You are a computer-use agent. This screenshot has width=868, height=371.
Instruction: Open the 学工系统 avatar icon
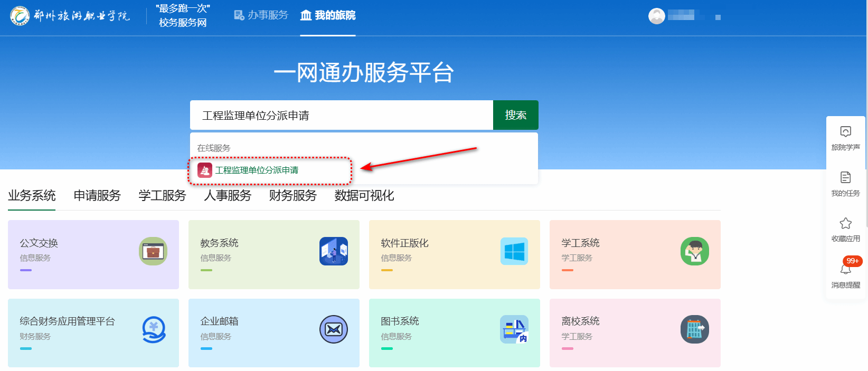click(x=694, y=251)
